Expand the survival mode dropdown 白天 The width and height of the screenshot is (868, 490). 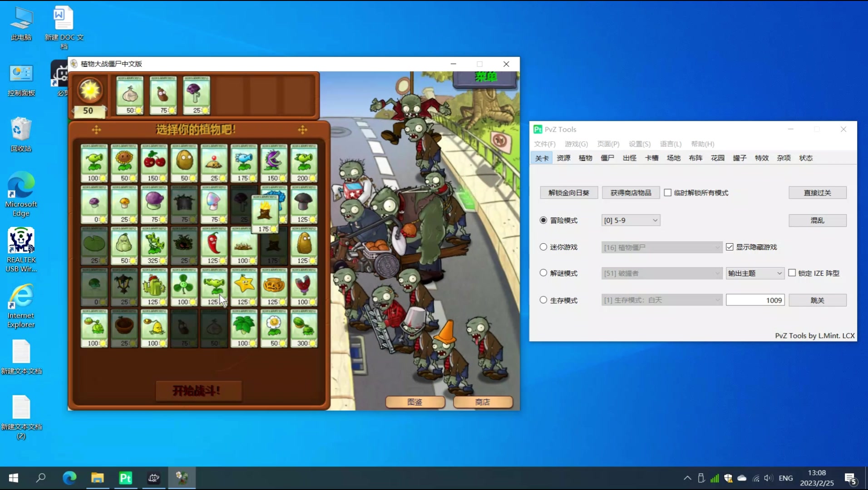(x=662, y=300)
